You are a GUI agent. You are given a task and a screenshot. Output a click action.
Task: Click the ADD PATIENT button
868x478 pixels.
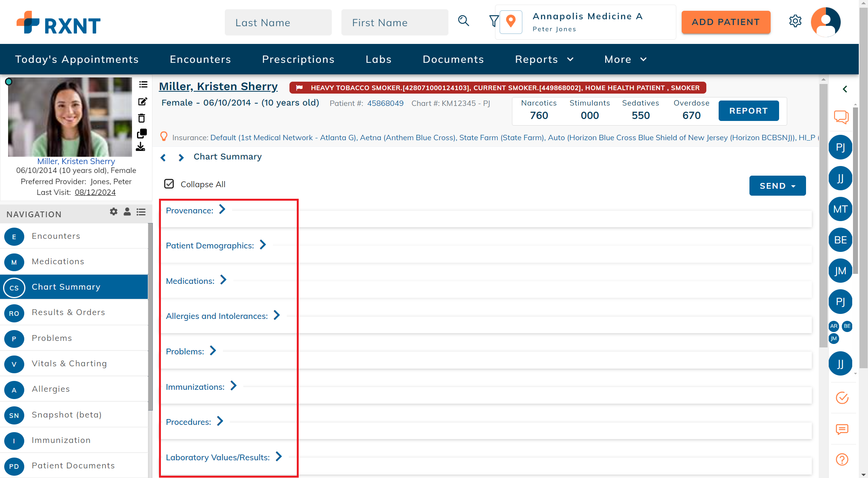725,22
